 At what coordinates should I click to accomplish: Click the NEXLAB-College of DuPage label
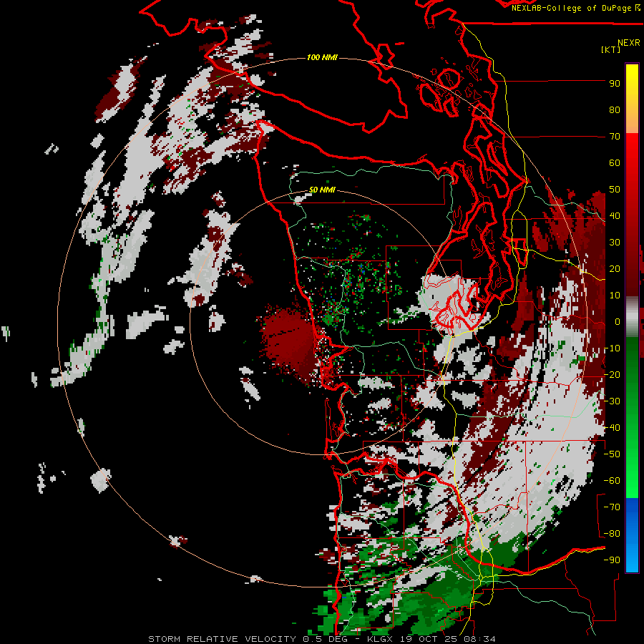pyautogui.click(x=572, y=8)
